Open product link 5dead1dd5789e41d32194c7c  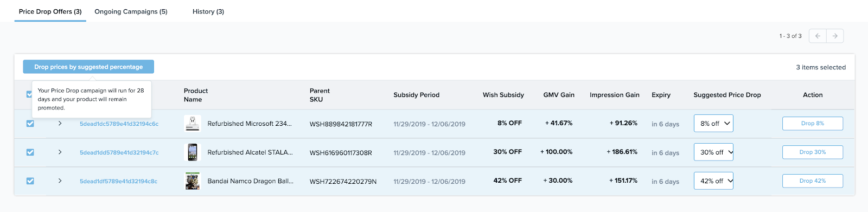119,153
